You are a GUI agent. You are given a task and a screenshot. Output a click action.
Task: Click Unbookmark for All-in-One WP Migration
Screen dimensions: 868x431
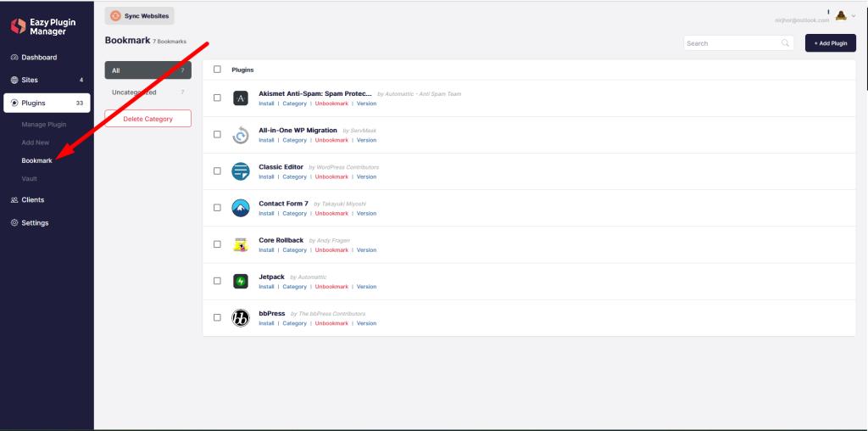click(331, 140)
